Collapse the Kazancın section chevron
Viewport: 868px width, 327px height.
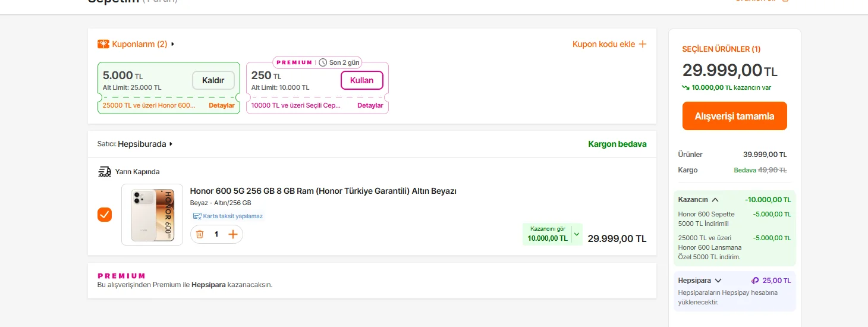[x=715, y=200]
